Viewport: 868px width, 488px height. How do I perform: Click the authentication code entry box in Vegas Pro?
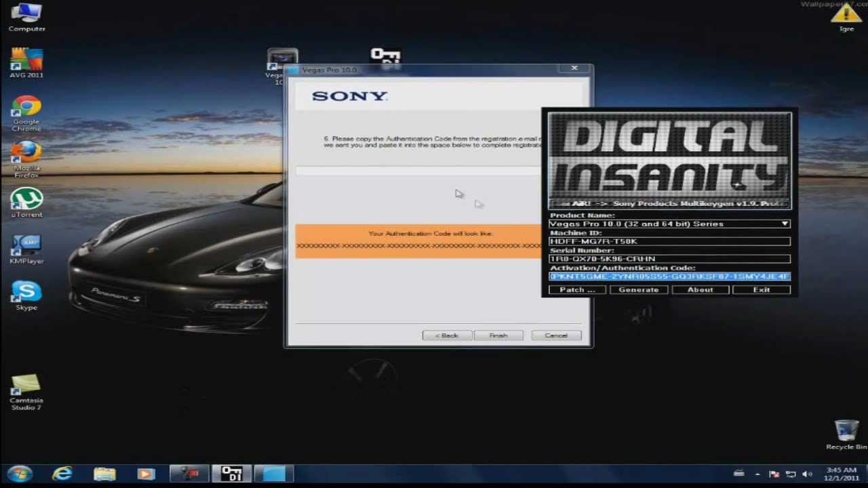[418, 171]
